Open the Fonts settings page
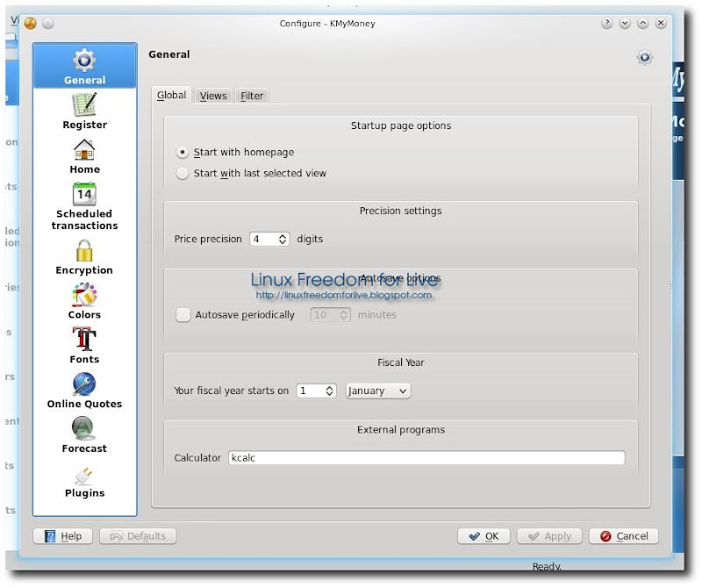 84,345
